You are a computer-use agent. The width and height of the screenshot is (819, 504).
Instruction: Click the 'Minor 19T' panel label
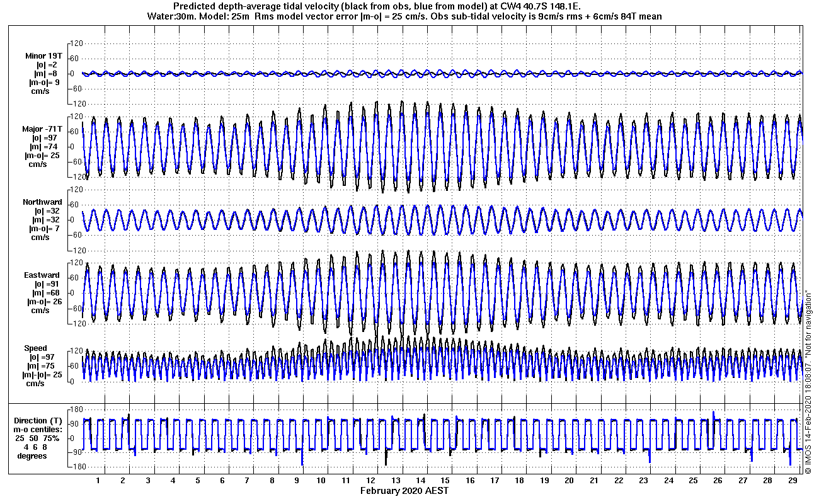coord(43,56)
